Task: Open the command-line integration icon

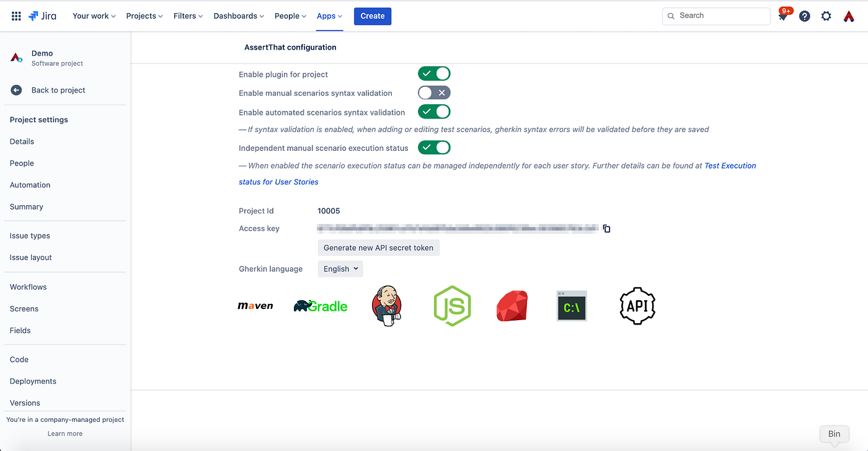Action: click(x=571, y=305)
